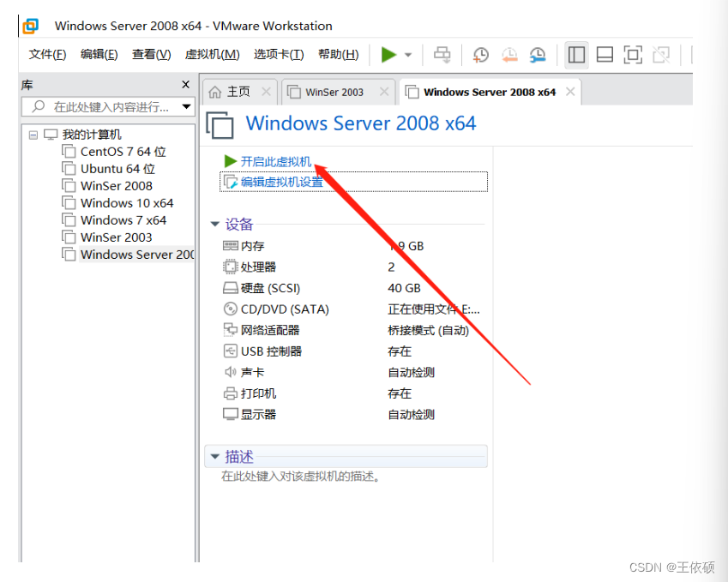Click the disc icon beside CD/DVD
Viewport: 728px width, 582px height.
(231, 309)
